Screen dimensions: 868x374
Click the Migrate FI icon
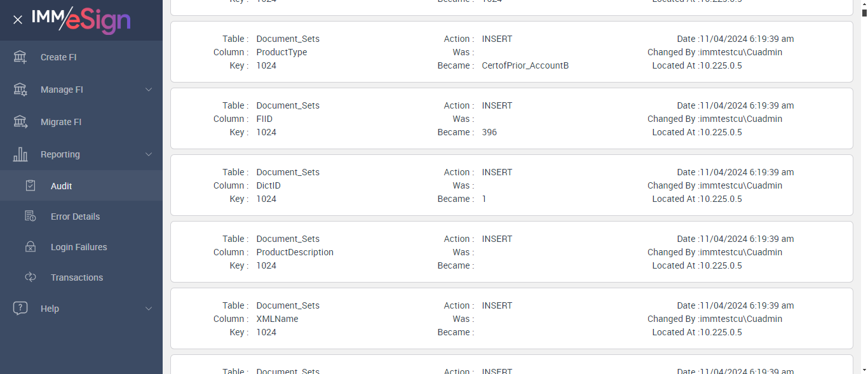[20, 122]
